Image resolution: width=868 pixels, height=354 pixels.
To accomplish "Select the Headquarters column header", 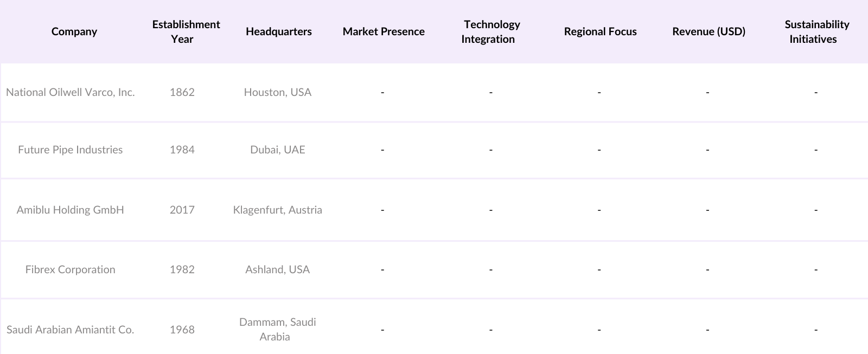I will (x=278, y=31).
